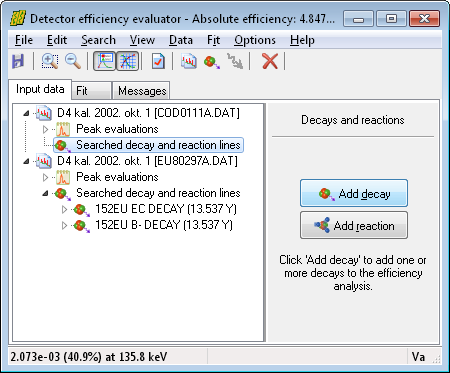Expand the 152EU B- DECAY node
The height and width of the screenshot is (373, 450).
(64, 225)
